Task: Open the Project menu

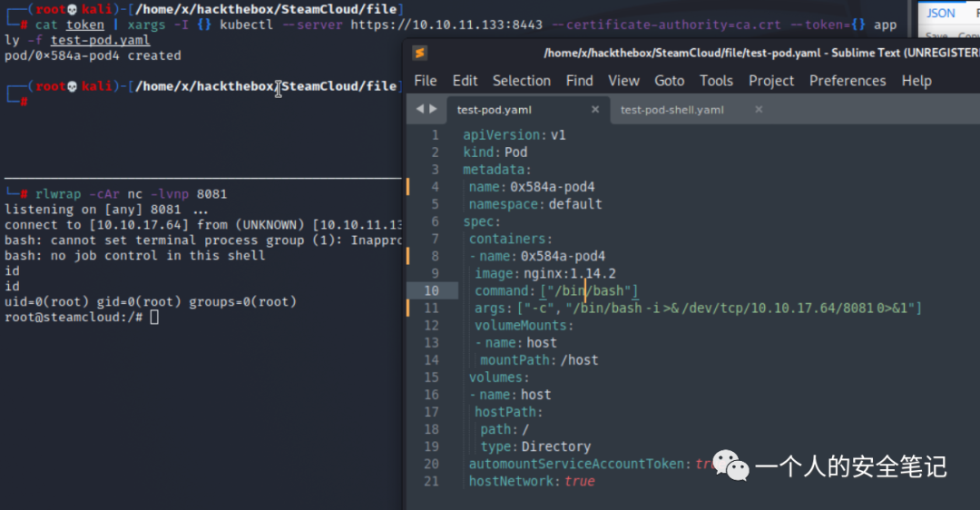Action: point(771,81)
